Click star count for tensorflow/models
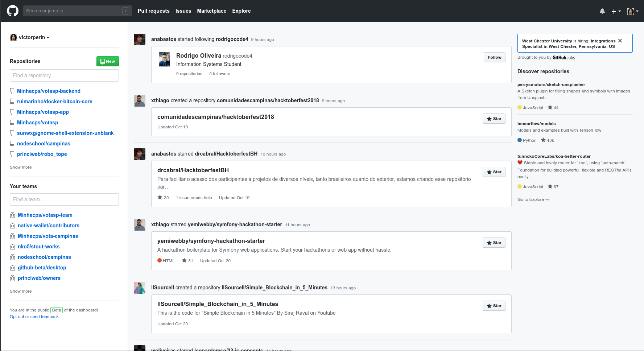The width and height of the screenshot is (644, 351). point(547,140)
